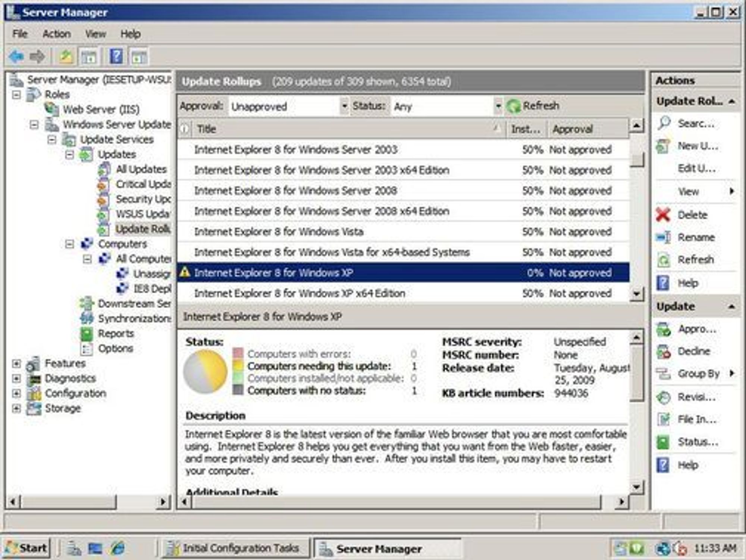Image resolution: width=746 pixels, height=560 pixels.
Task: Click the clock showing 11:33 AM
Action: coord(715,548)
